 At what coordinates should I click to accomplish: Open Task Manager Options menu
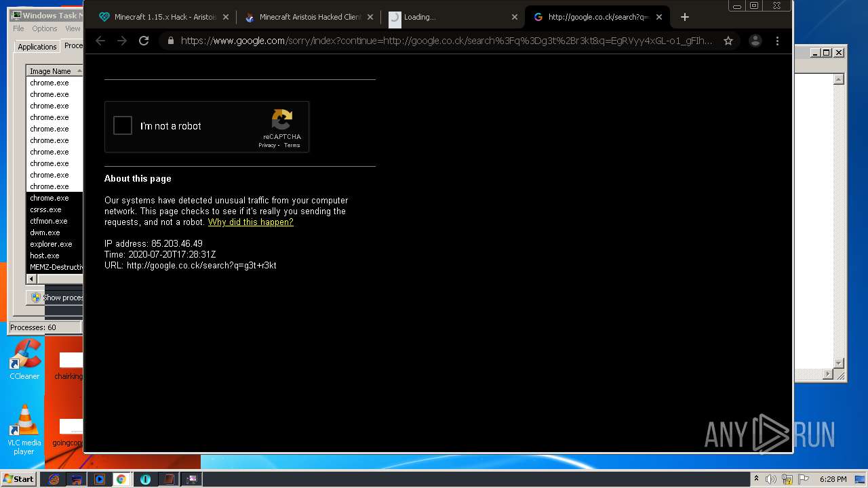click(45, 28)
